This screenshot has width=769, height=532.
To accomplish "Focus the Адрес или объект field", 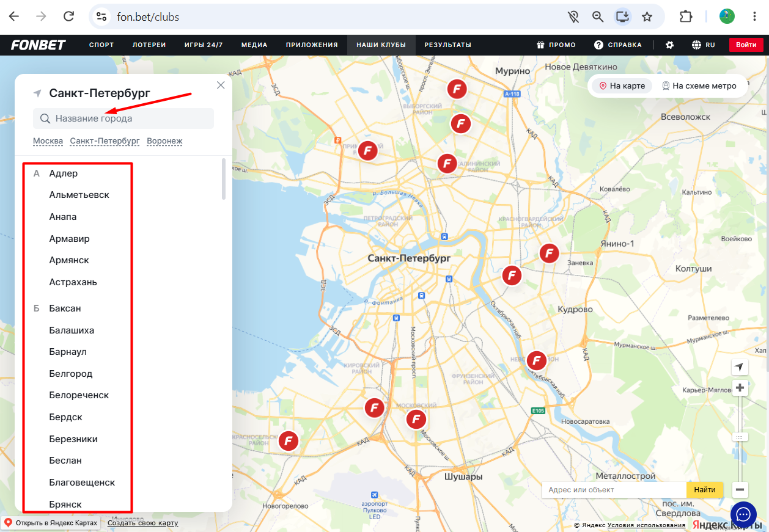I will (x=614, y=490).
